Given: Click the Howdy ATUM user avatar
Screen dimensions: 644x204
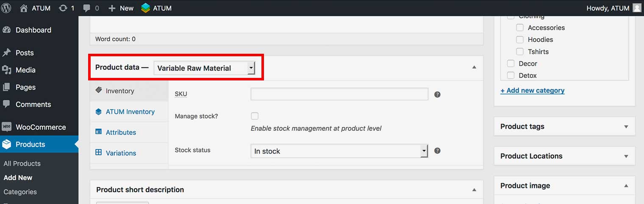Looking at the screenshot, I should click(x=637, y=8).
